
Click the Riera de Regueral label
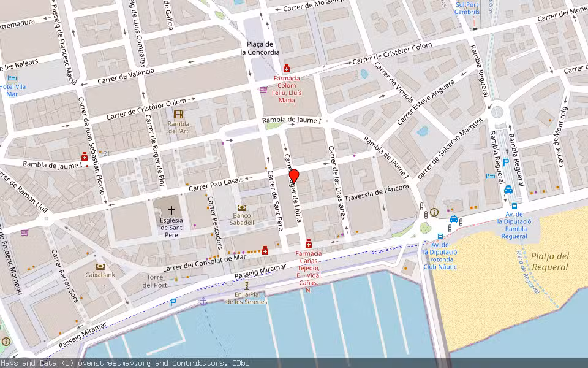pyautogui.click(x=528, y=272)
